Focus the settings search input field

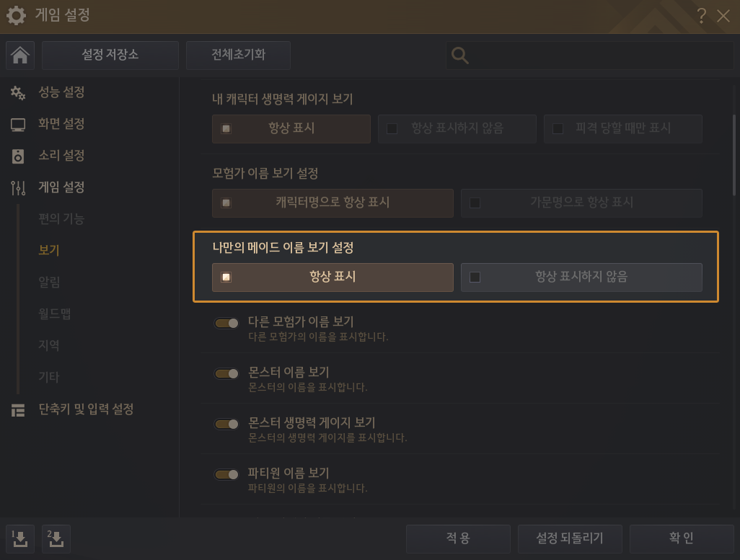click(x=599, y=55)
